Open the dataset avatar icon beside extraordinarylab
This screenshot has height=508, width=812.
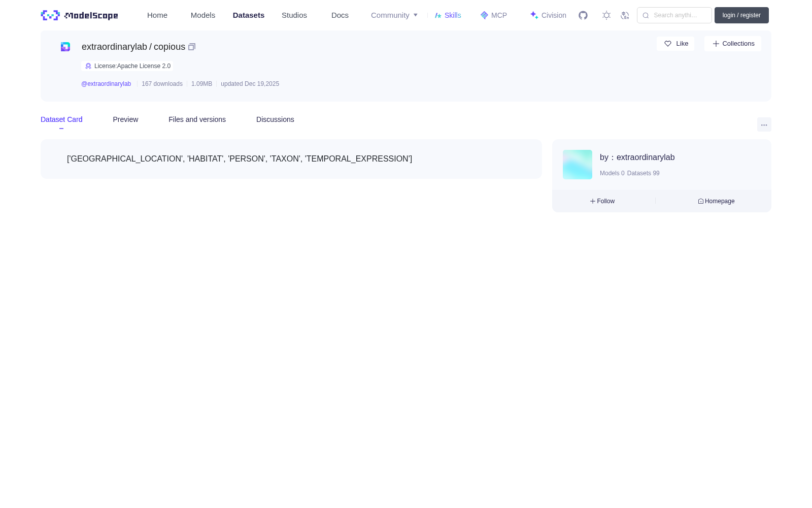65,47
